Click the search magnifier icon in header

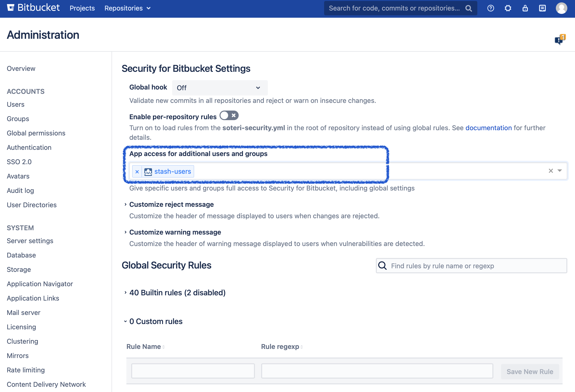(468, 8)
